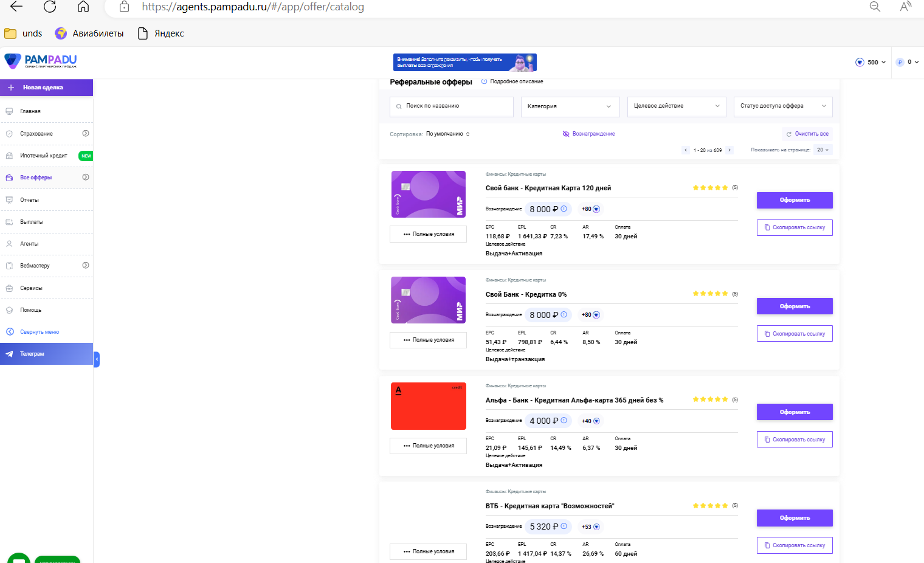Click the +80 bonus badge for 120 дней offer
The image size is (924, 563).
click(x=590, y=209)
